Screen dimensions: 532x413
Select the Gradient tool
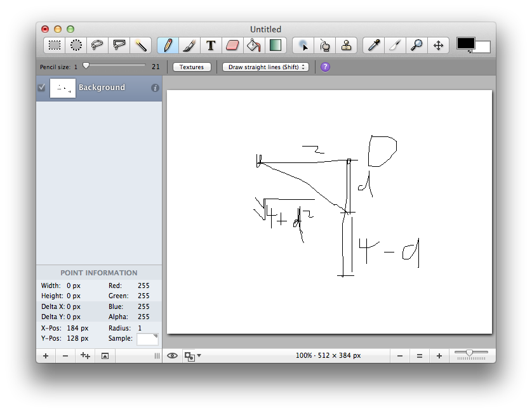coord(276,45)
